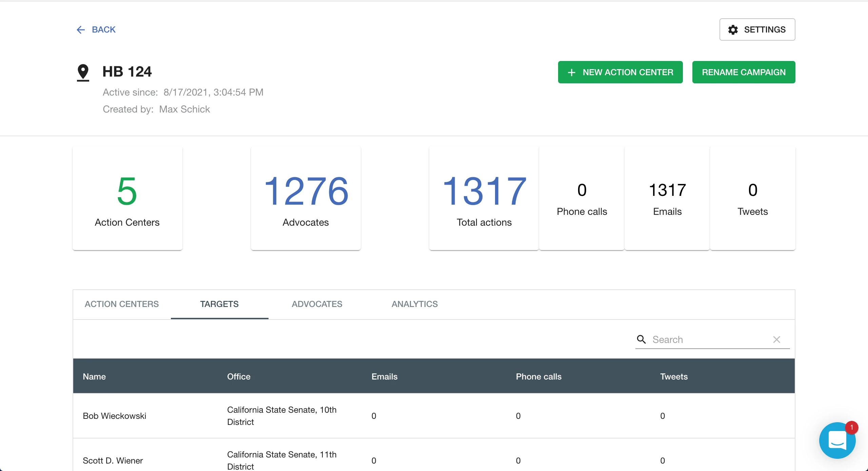This screenshot has height=471, width=868.
Task: Click the settings gear icon
Action: pos(733,30)
